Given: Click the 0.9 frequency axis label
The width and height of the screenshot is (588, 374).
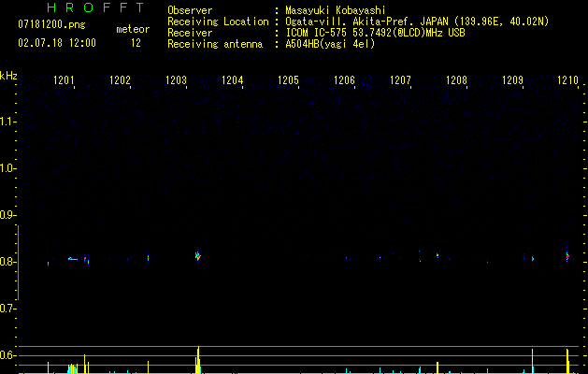Looking at the screenshot, I should [x=7, y=215].
